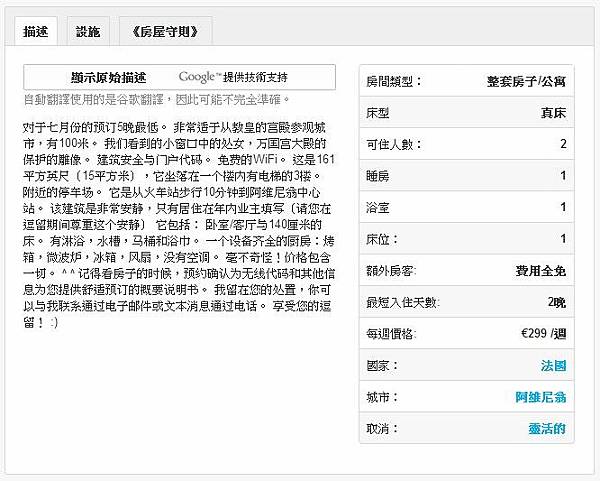Click the last description line 留！:)
The width and height of the screenshot is (600, 481).
tap(40, 323)
